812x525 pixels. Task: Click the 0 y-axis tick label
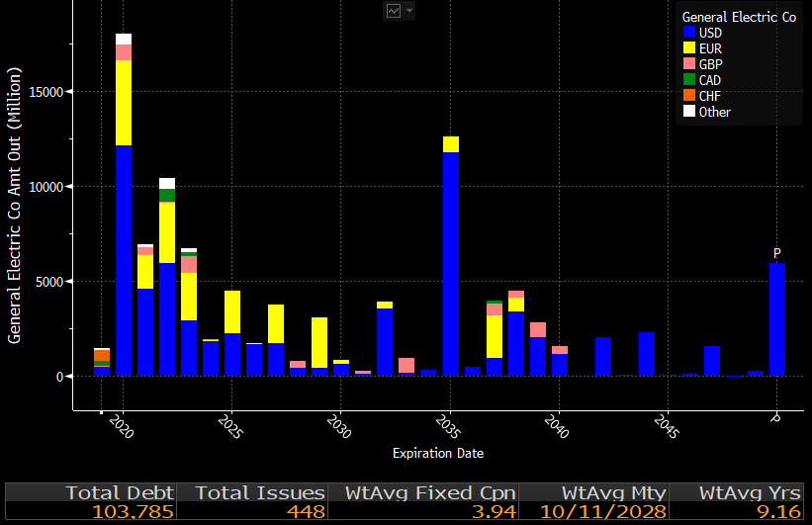[60, 377]
